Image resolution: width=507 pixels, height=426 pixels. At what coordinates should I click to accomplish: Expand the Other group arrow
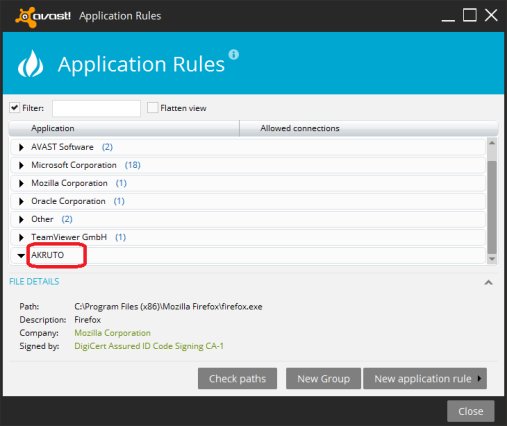21,219
